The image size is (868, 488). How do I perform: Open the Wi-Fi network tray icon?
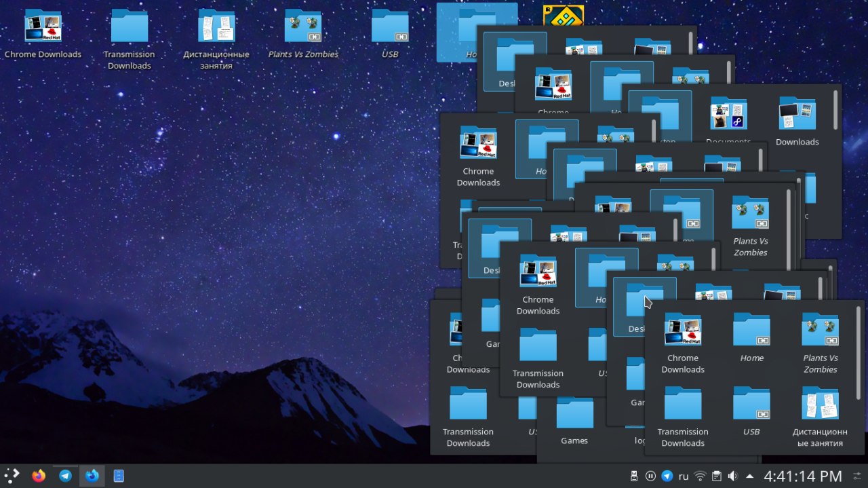click(700, 476)
